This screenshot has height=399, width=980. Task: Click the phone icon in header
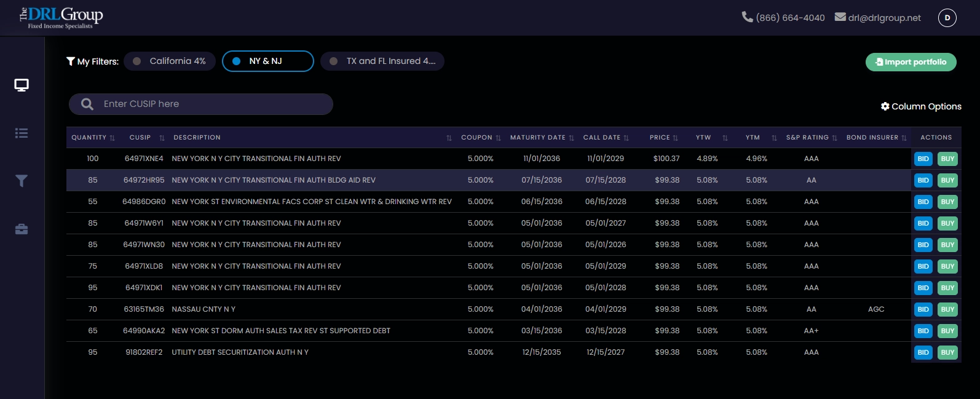click(747, 17)
